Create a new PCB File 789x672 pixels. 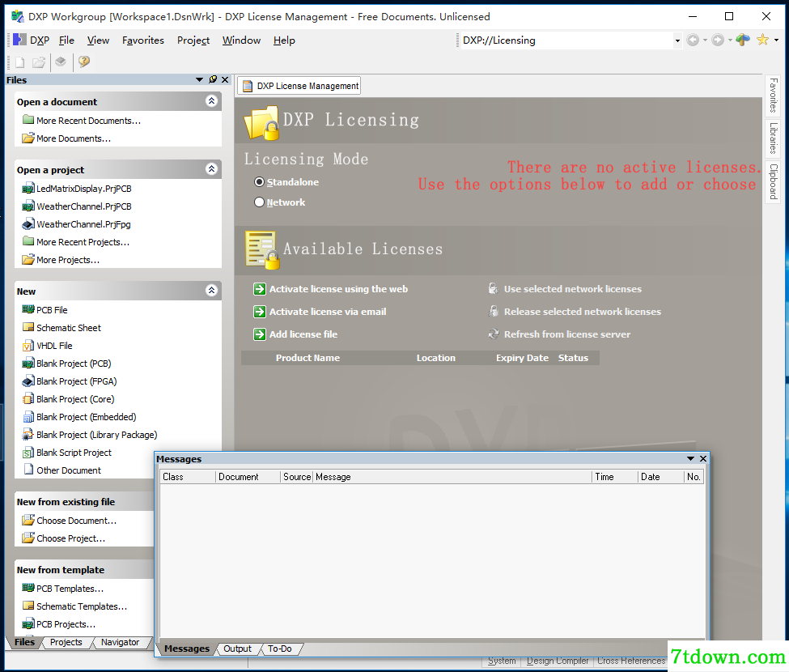coord(52,310)
